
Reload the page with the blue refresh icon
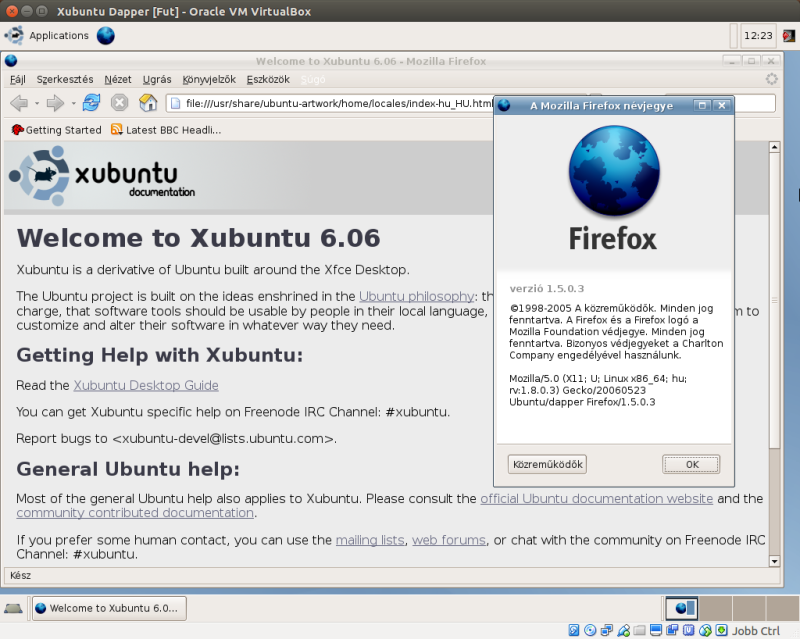point(91,103)
